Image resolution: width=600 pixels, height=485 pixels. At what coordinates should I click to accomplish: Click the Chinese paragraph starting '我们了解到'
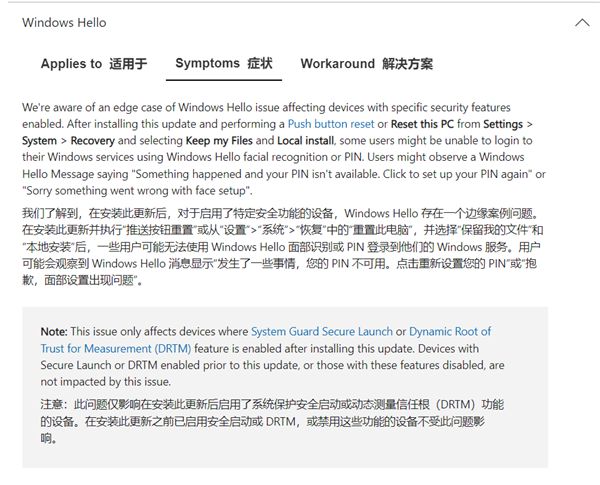point(283,247)
